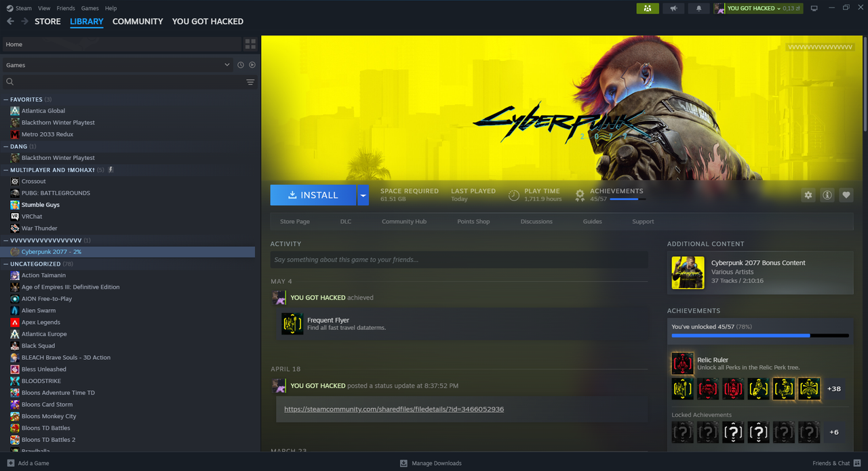This screenshot has width=868, height=471.
Task: Open the DLC link
Action: (346, 222)
